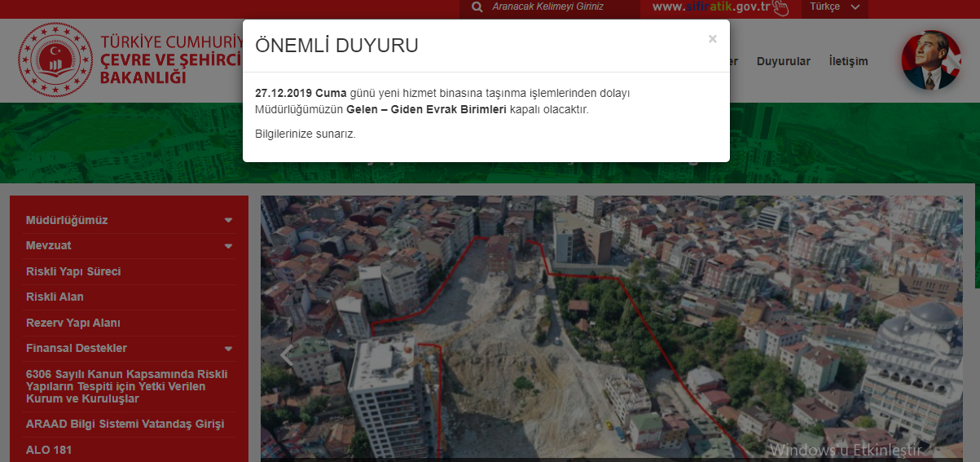This screenshot has width=980, height=462.
Task: Open the Riskli Yapı Süreci page
Action: (73, 271)
